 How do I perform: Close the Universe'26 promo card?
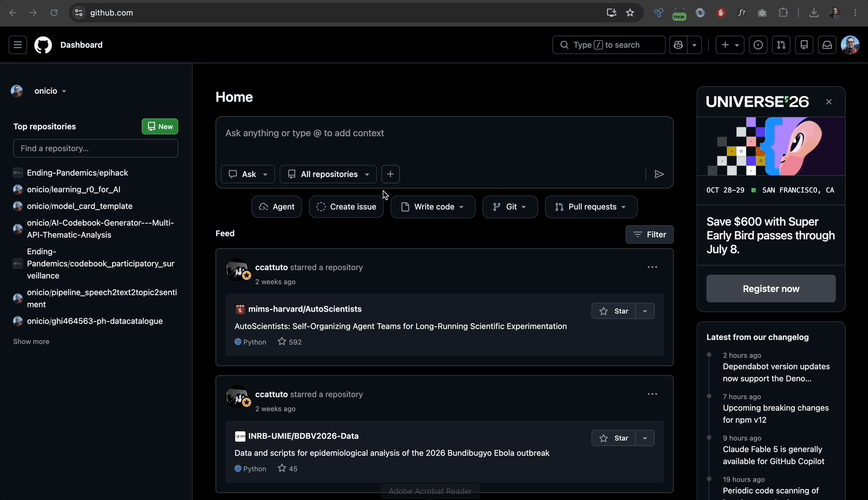tap(829, 102)
